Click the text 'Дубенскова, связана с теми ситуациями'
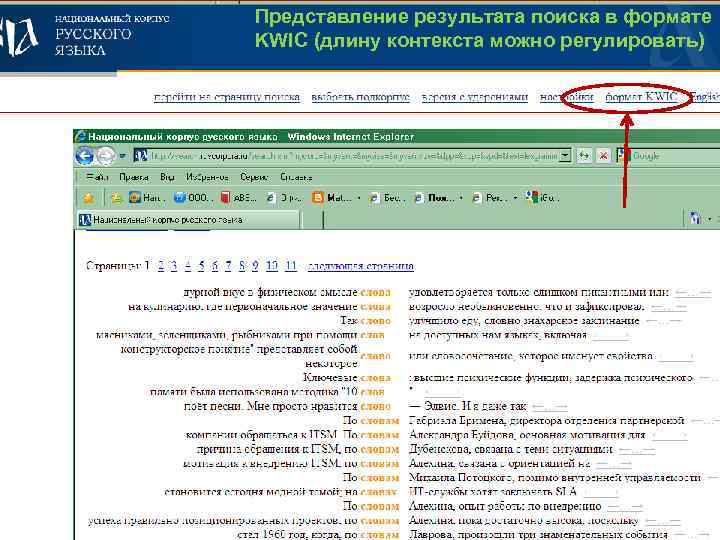The image size is (720, 540). 511,449
